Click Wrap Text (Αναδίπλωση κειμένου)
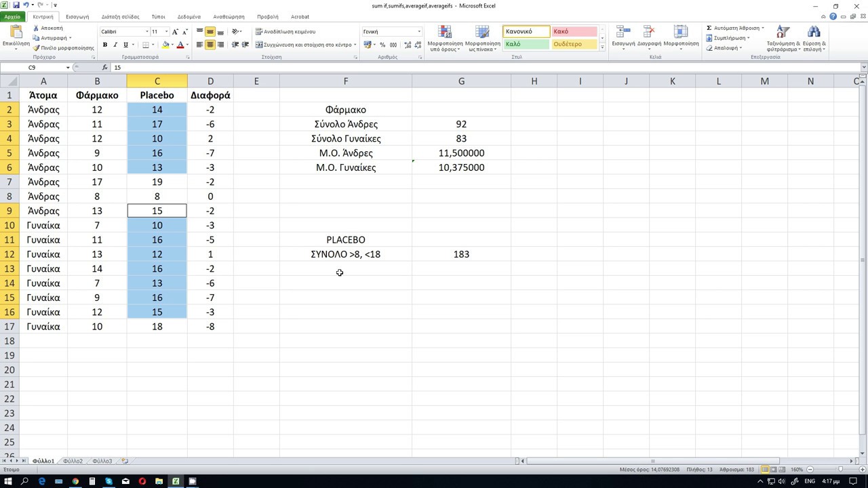This screenshot has height=488, width=868. tap(285, 32)
